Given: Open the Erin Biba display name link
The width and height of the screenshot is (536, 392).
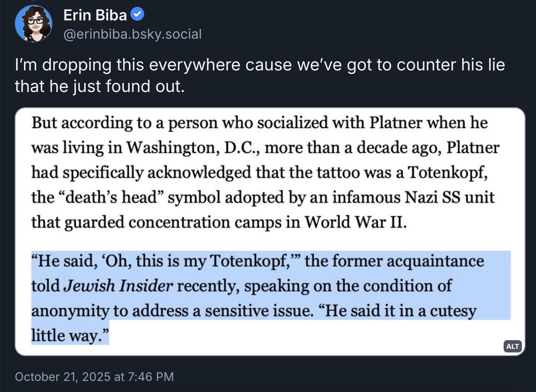Looking at the screenshot, I should click(95, 15).
